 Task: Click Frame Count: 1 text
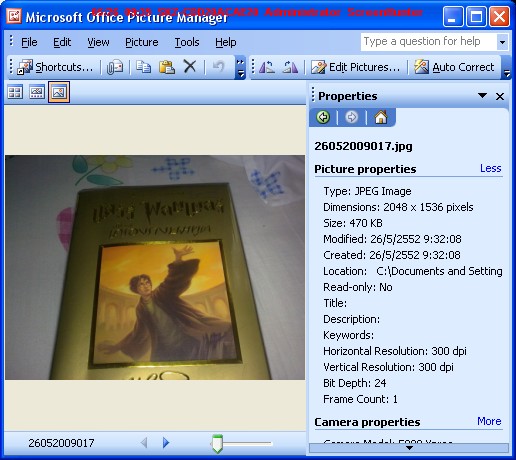360,399
